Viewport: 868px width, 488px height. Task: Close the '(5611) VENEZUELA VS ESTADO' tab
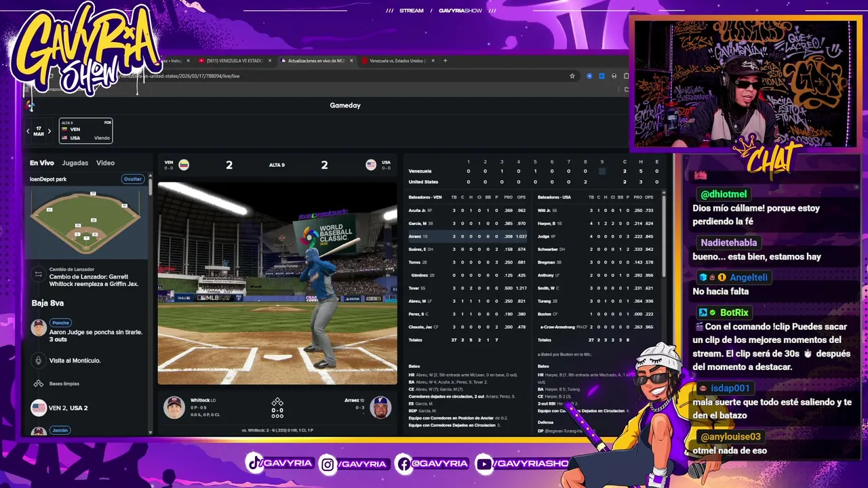click(270, 60)
